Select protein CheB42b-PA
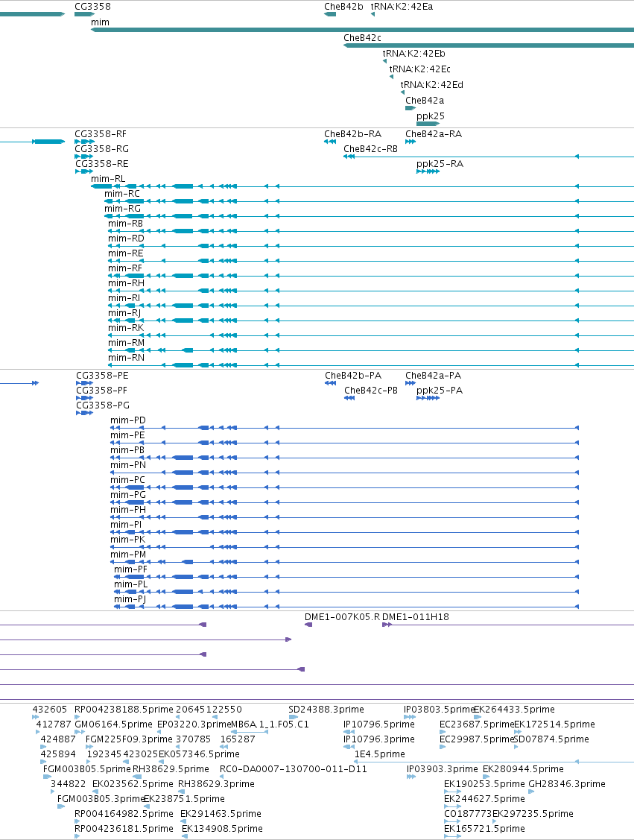 tap(353, 376)
